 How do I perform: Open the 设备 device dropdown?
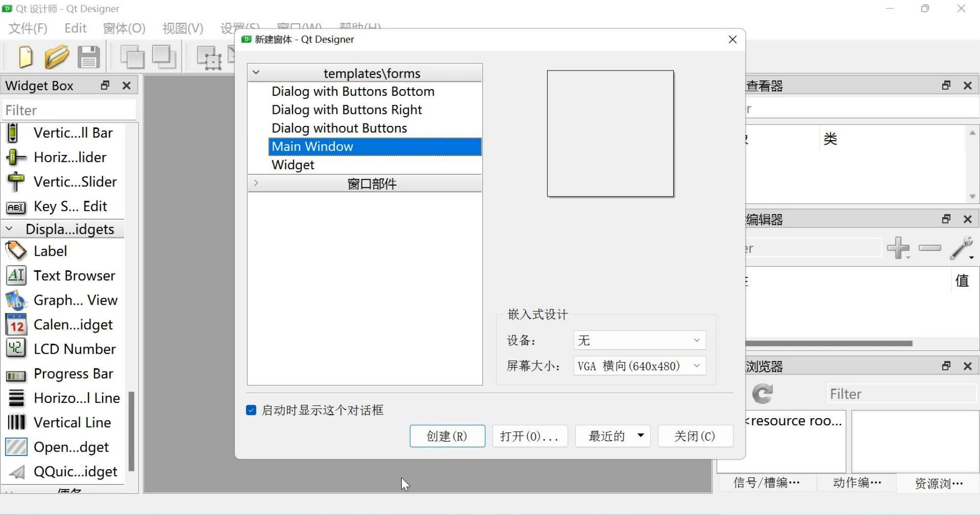point(639,340)
